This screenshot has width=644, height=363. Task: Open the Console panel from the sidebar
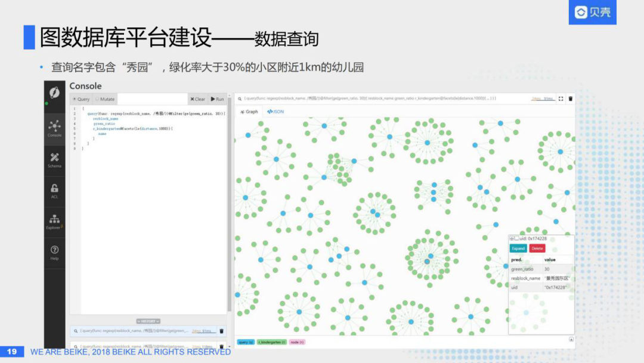[x=54, y=128]
